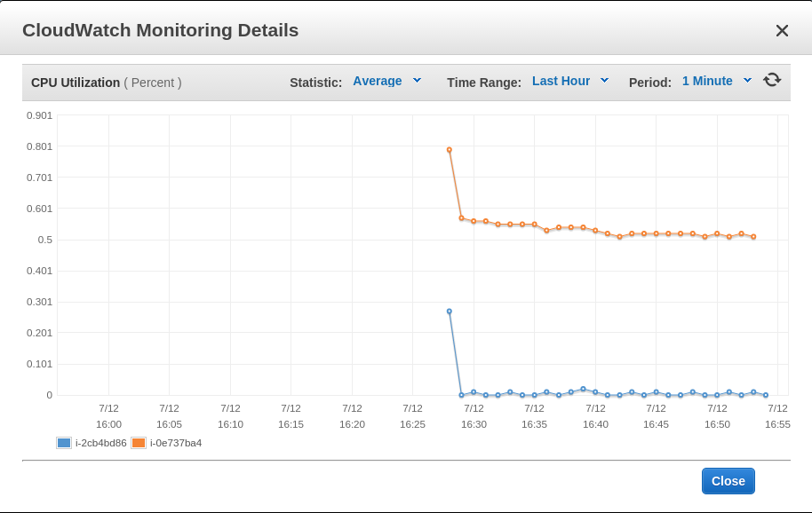Click the dropdown arrow next to Average
Viewport: 812px width, 513px height.
click(417, 81)
